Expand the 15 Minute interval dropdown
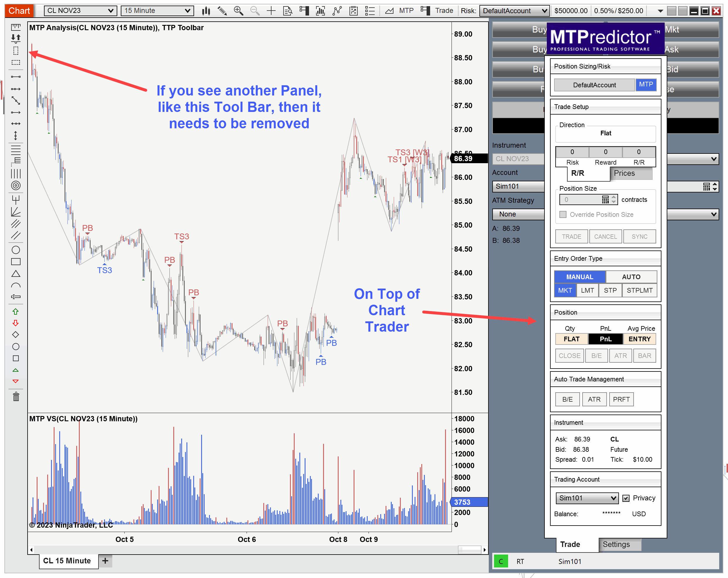Screen dimensions: 728x578 (157, 11)
